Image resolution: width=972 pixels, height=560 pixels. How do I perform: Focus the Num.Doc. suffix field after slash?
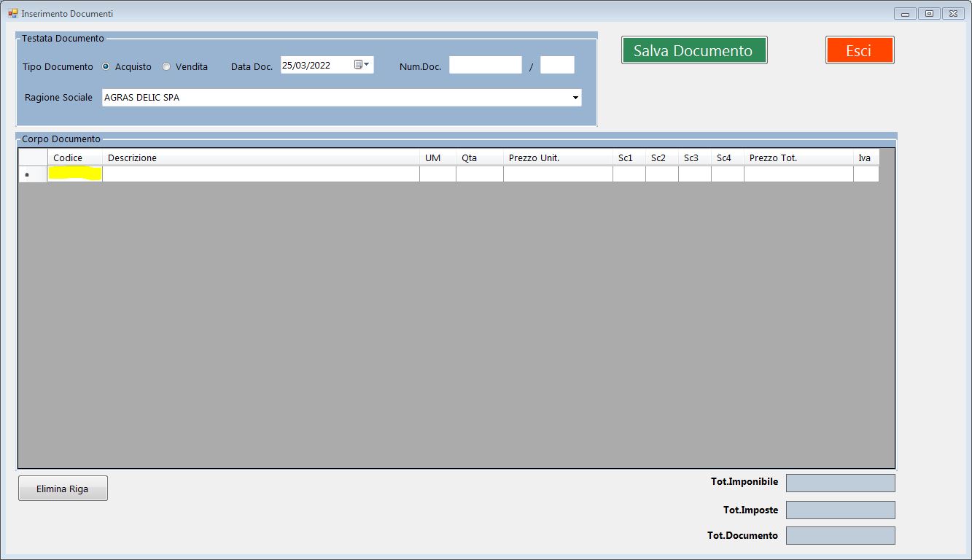pos(557,65)
